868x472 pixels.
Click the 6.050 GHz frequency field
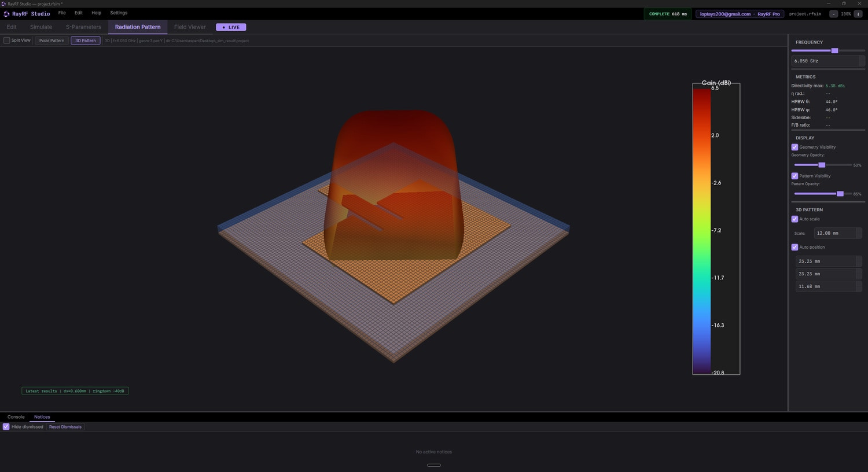[x=828, y=61]
